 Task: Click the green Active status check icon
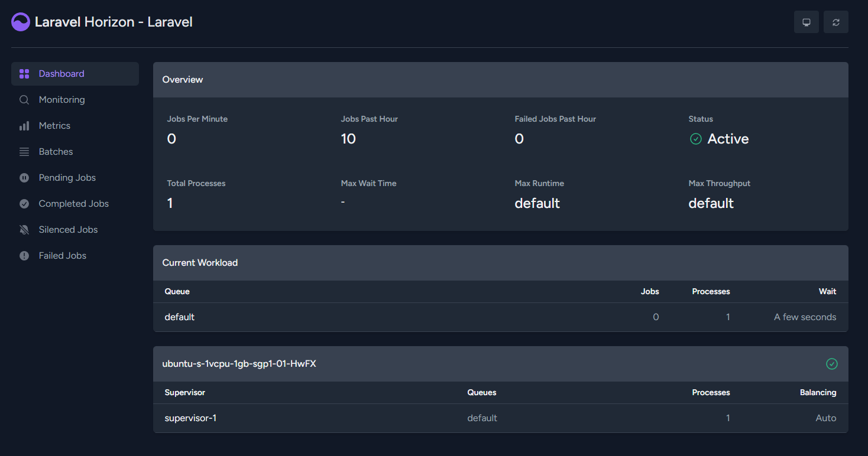[696, 139]
